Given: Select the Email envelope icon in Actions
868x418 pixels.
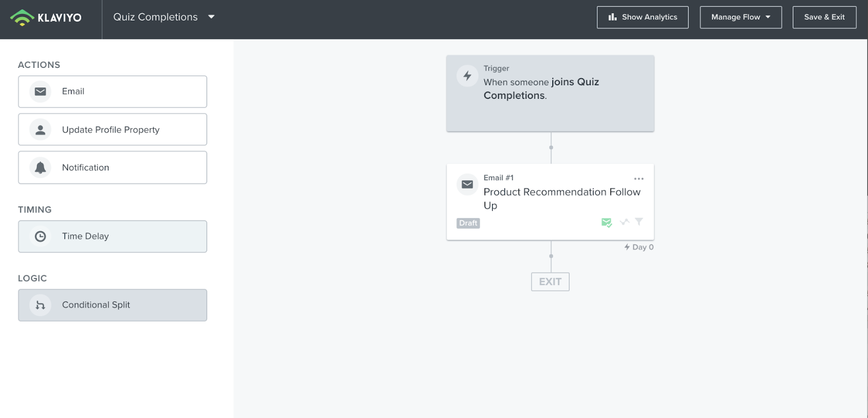Looking at the screenshot, I should point(40,92).
